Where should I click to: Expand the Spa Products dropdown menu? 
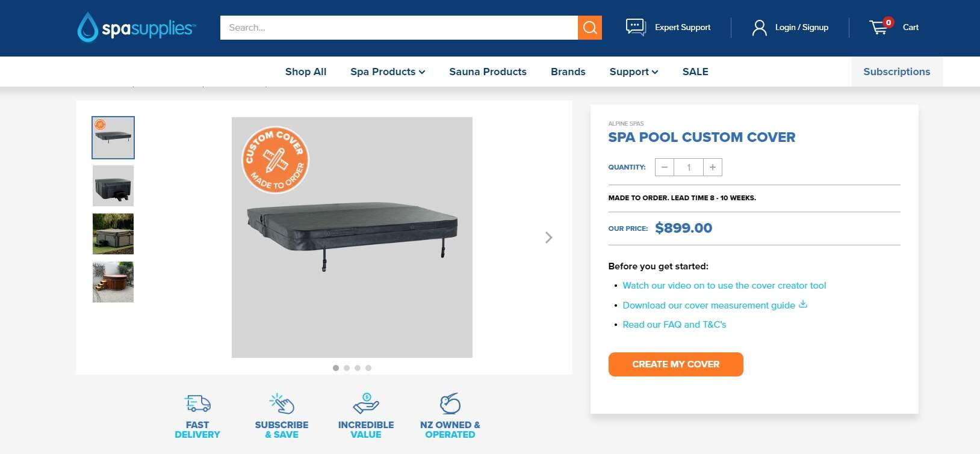tap(388, 72)
